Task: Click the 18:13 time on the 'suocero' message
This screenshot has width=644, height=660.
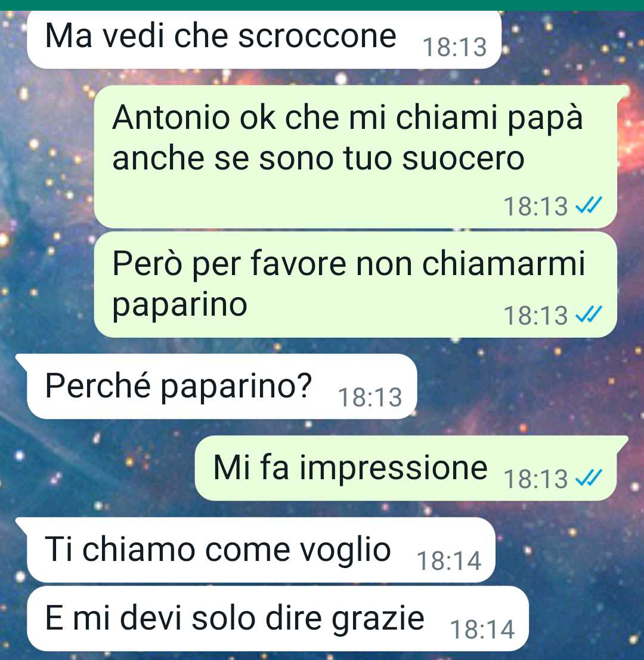Action: click(x=536, y=206)
